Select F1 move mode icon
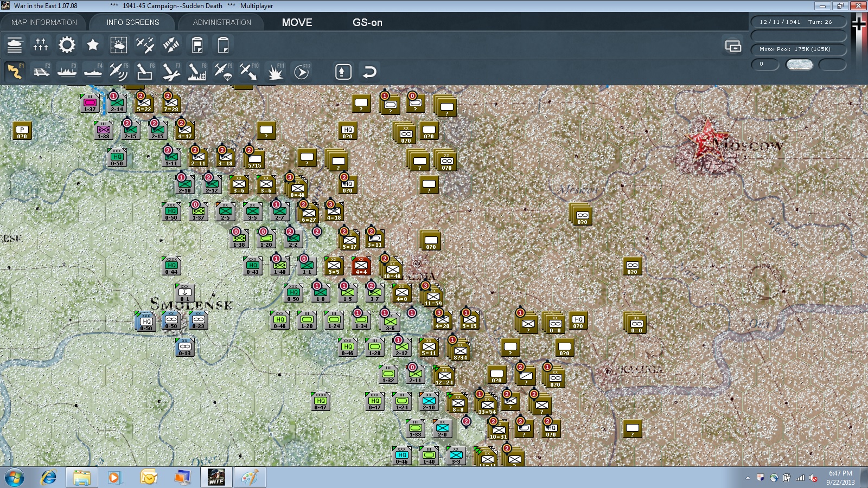Screen dimensions: 868x488 [x=15, y=72]
